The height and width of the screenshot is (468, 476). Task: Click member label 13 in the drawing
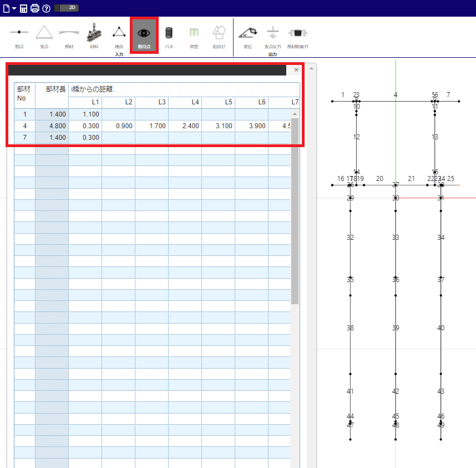(435, 137)
